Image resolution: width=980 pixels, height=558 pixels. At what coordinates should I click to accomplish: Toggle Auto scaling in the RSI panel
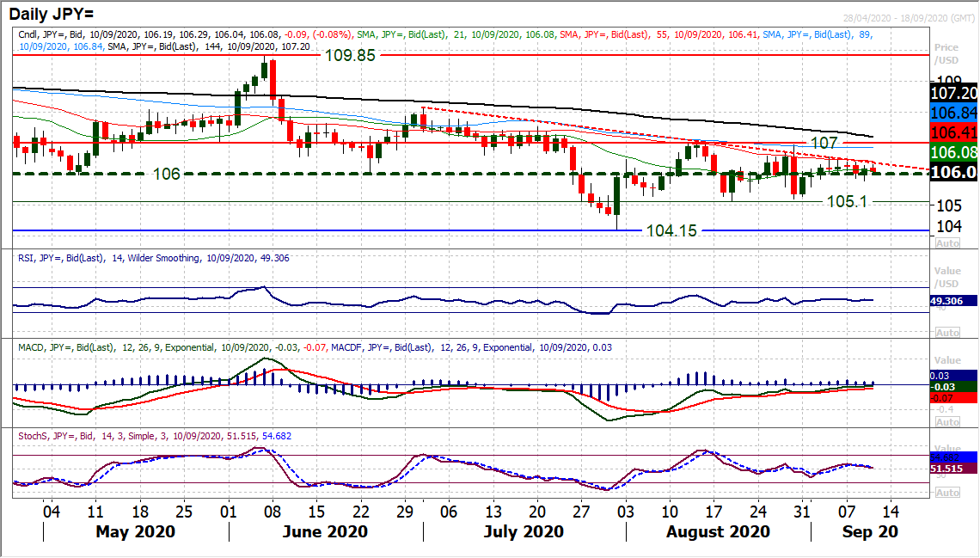(946, 332)
